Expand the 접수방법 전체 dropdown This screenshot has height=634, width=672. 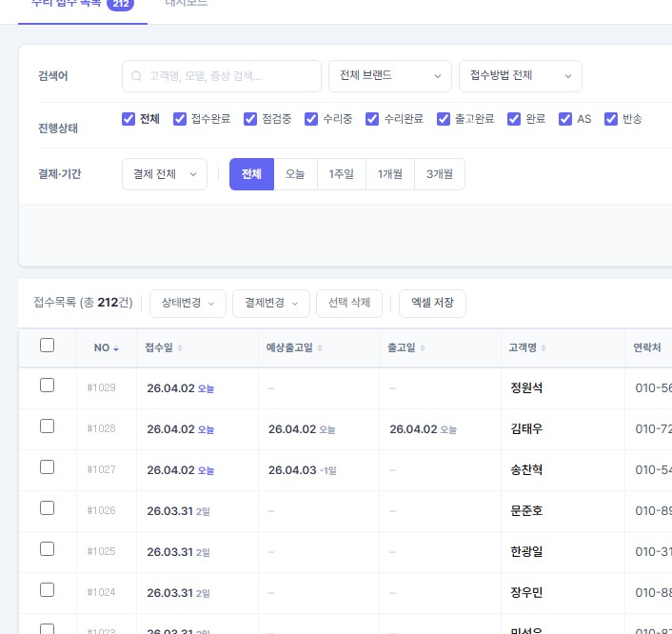(x=520, y=76)
